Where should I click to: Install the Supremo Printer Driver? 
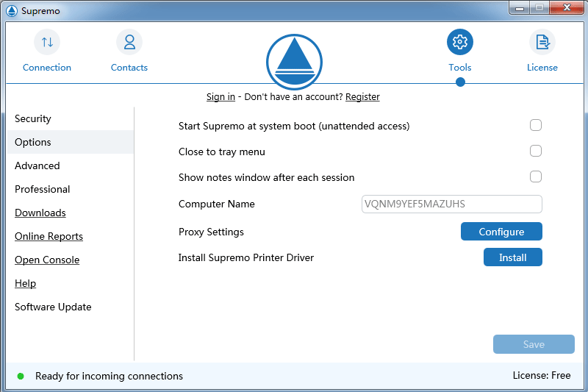click(512, 257)
